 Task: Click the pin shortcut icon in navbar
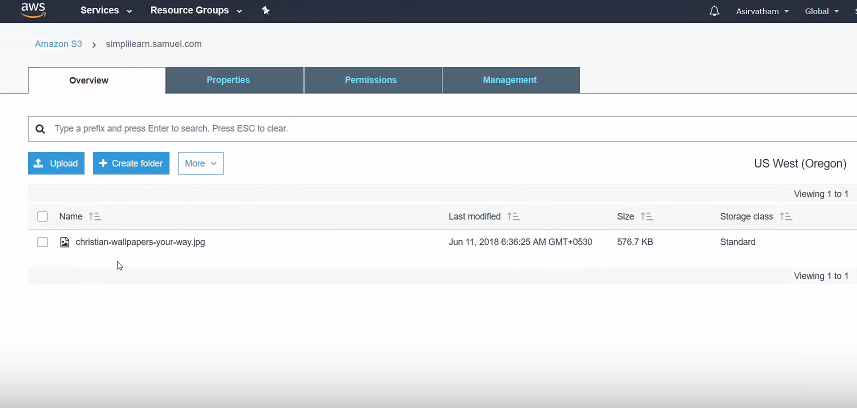[x=265, y=11]
